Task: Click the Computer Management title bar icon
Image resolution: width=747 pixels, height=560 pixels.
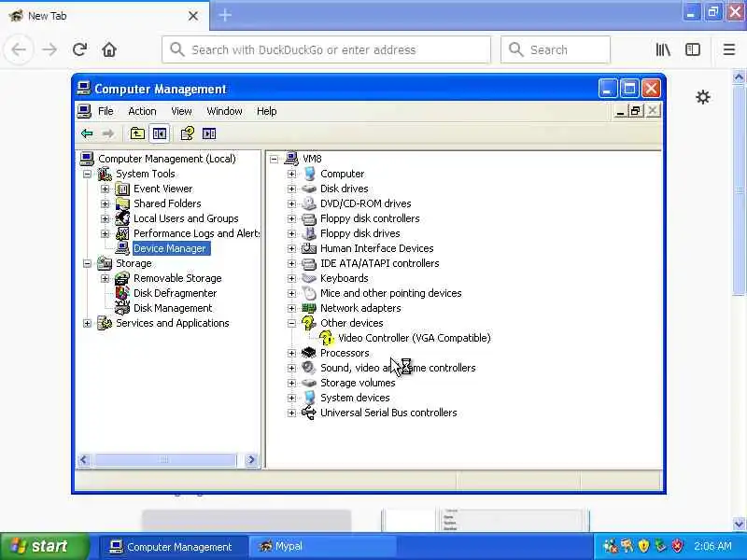Action: (x=84, y=89)
